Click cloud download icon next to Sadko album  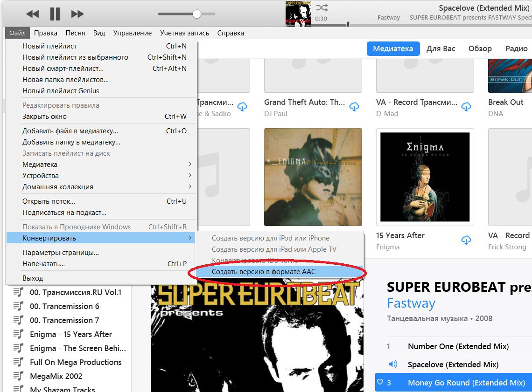242,107
